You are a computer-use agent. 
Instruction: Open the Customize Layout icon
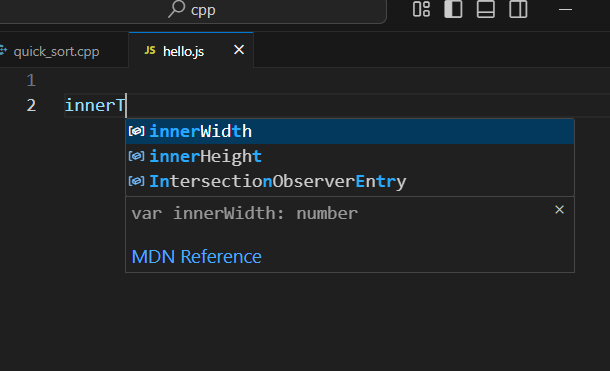[421, 9]
